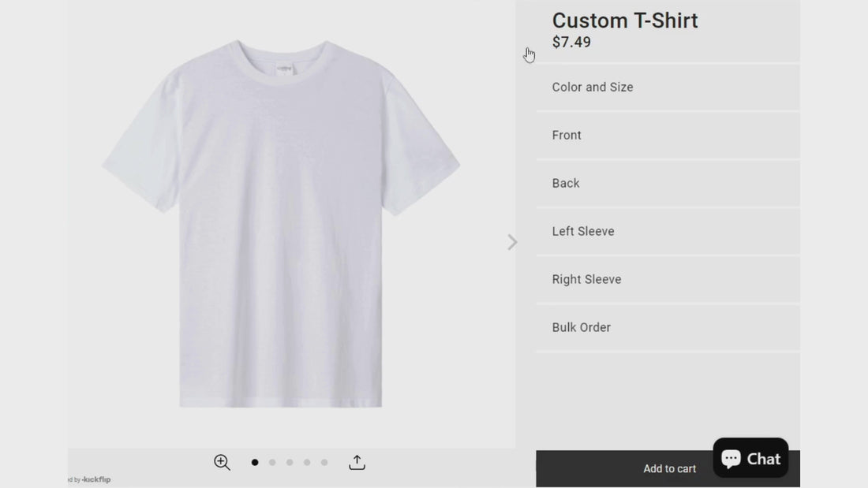Go to next product view arrow

(512, 242)
